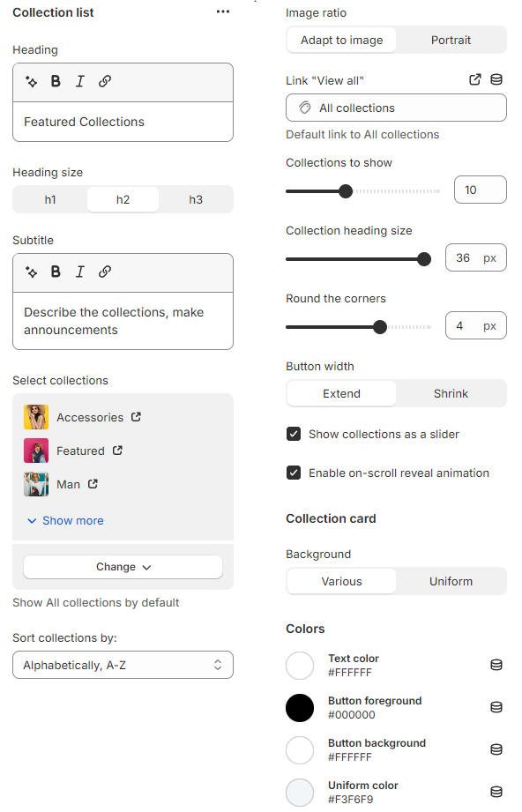This screenshot has height=812, width=522.
Task: Switch Background to Uniform
Action: [x=451, y=580]
